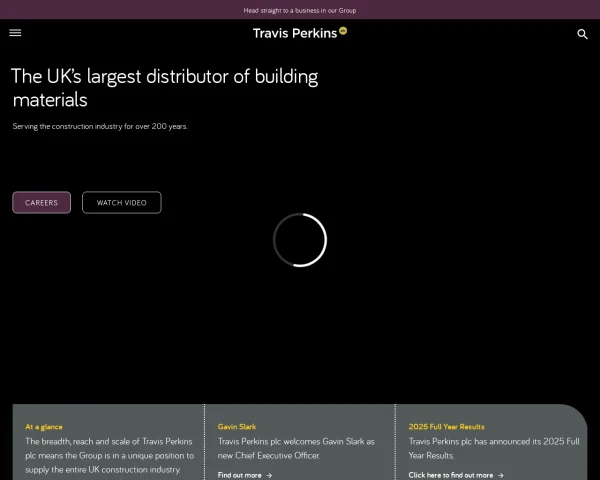Click 'The breadth, reach and scale' paragraph
The height and width of the screenshot is (480, 600).
[x=110, y=456]
